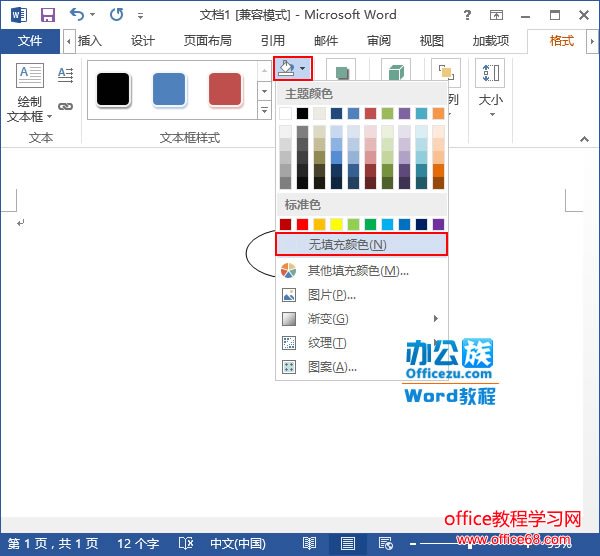Open ribbon display options icon
The width and height of the screenshot is (600, 556).
496,15
